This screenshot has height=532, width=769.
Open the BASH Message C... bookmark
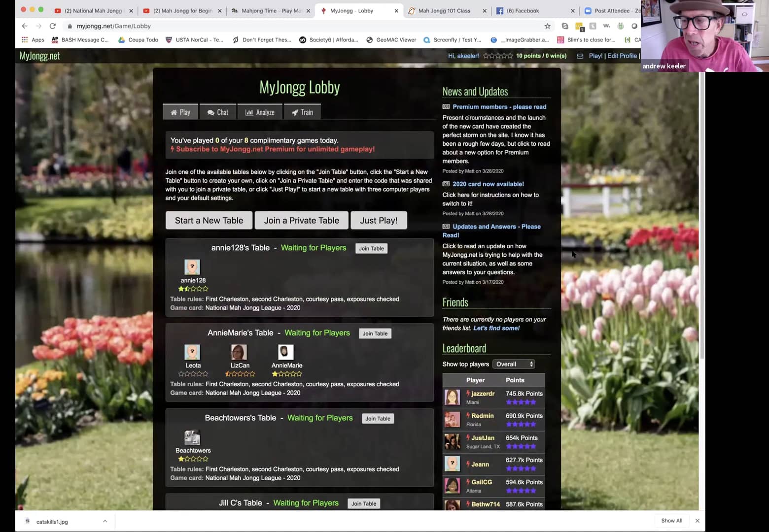pos(80,40)
